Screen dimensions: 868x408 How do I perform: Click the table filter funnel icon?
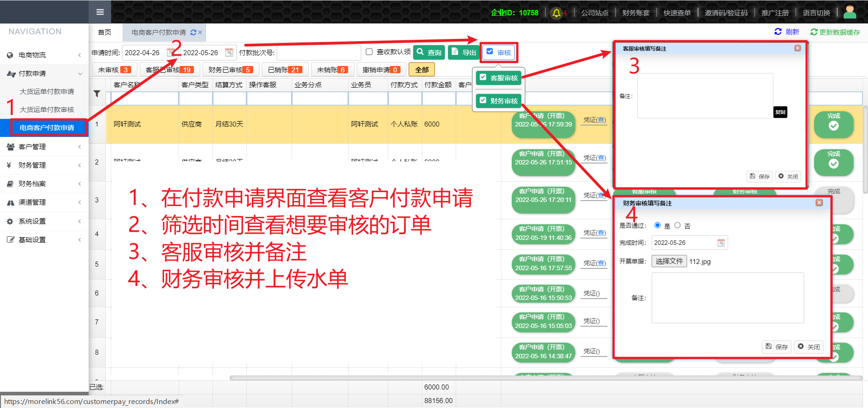[x=97, y=94]
